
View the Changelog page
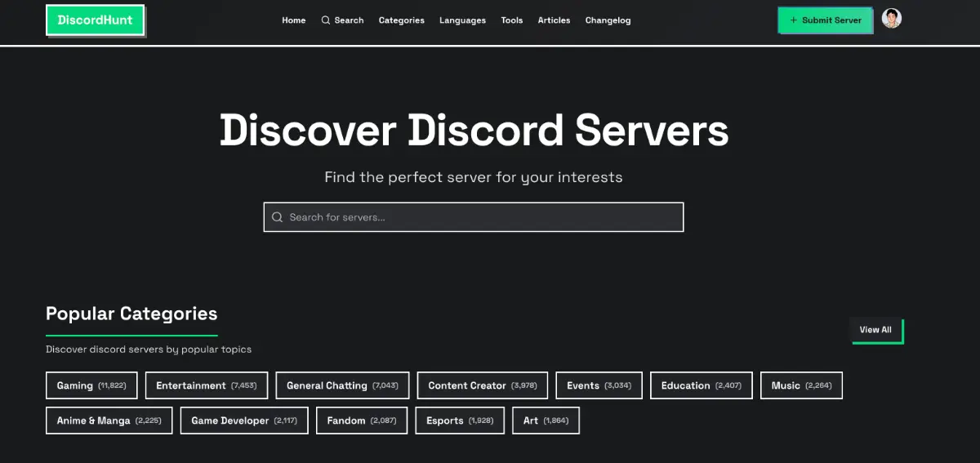point(608,20)
